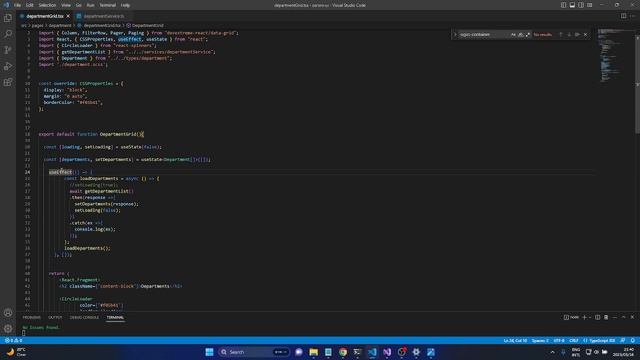Toggle primary sidebar layout icon in title bar
640x360 pixels.
pos(563,5)
